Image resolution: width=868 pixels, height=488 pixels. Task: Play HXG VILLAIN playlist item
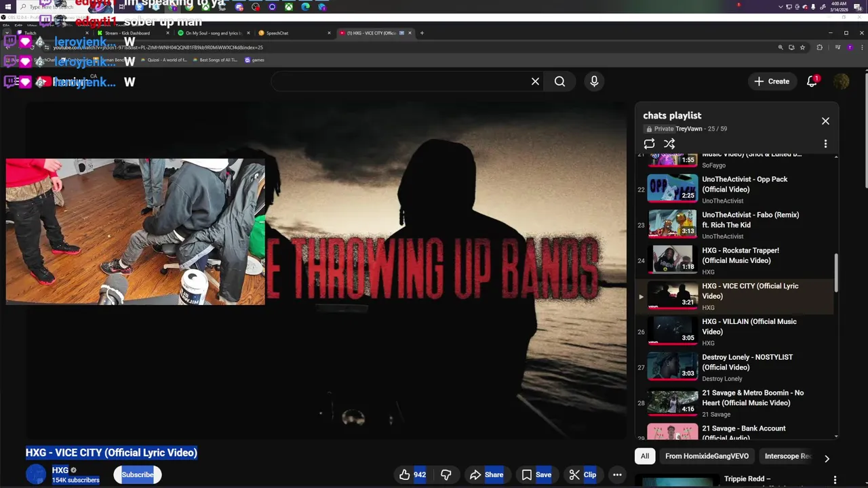pyautogui.click(x=736, y=331)
